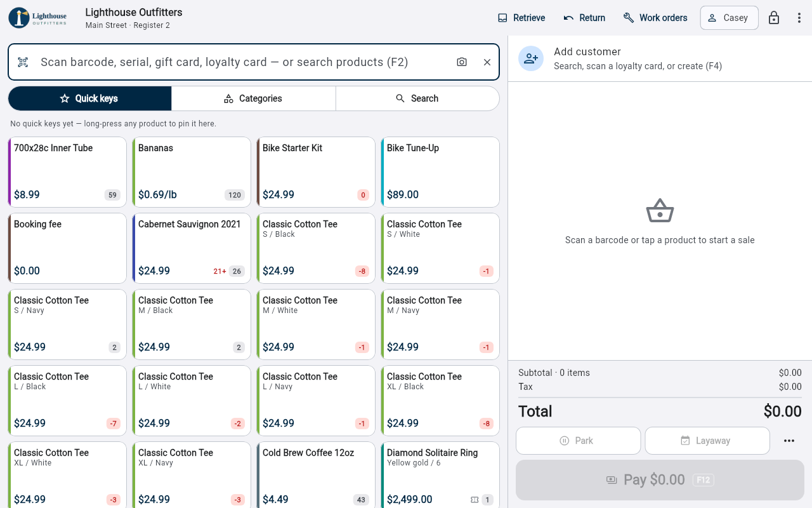Image resolution: width=812 pixels, height=508 pixels.
Task: Click the 21+ age badge on Cabernet Sauvignon
Action: 219,271
